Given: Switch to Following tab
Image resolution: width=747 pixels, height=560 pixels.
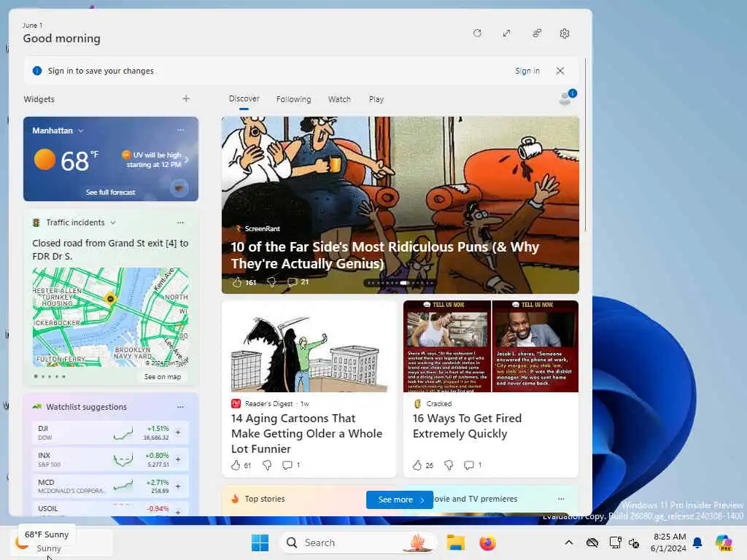Looking at the screenshot, I should 293,99.
